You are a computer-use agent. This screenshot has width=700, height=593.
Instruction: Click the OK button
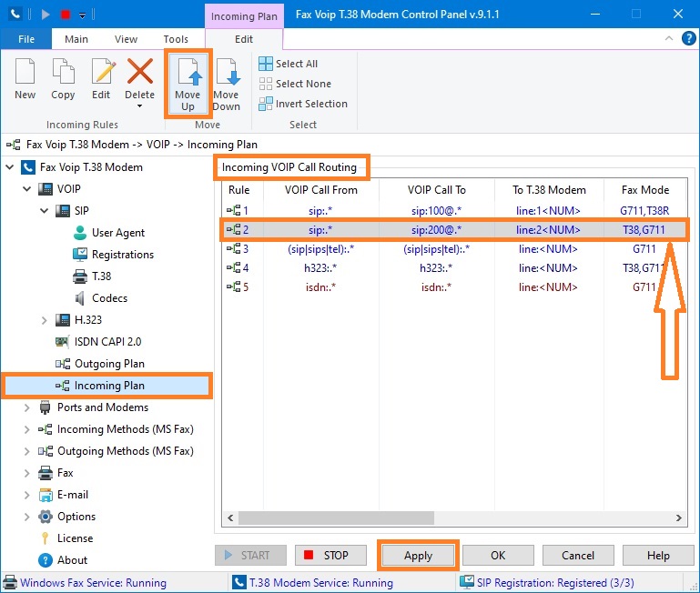498,556
